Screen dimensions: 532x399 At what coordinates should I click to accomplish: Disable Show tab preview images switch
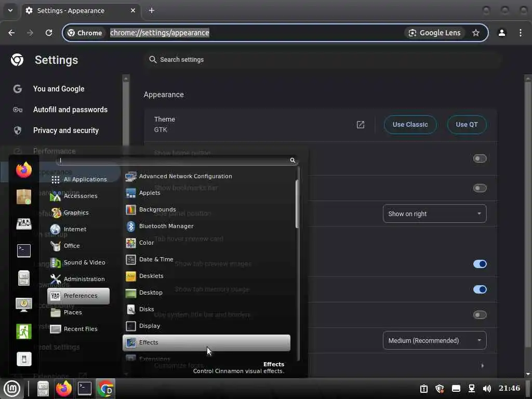point(480,264)
